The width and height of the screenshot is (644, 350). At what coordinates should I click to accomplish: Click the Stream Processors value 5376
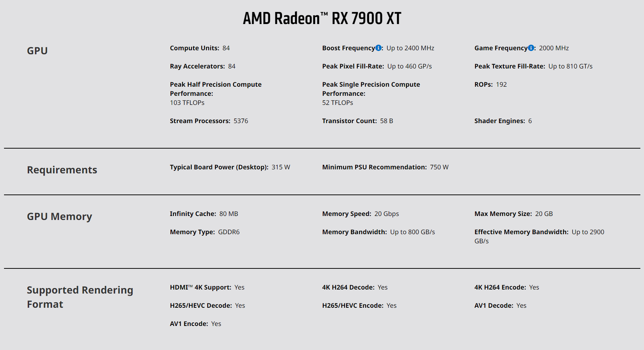point(241,121)
